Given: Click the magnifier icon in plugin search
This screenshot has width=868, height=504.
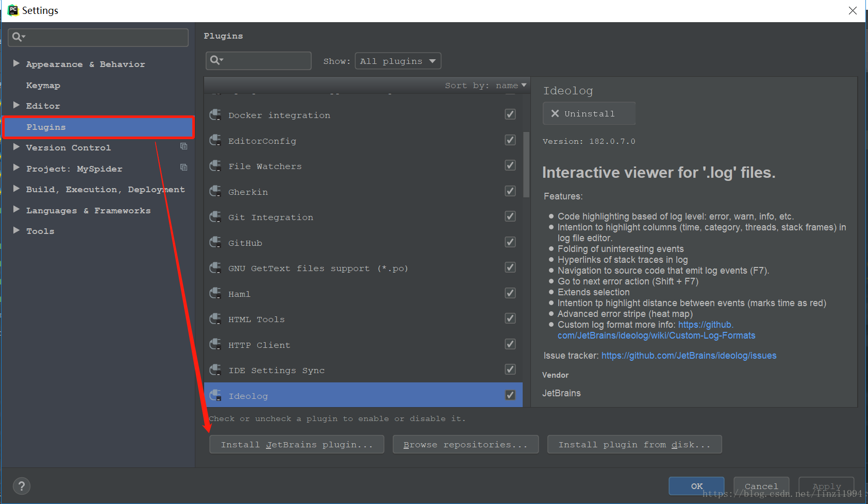Looking at the screenshot, I should pyautogui.click(x=216, y=60).
